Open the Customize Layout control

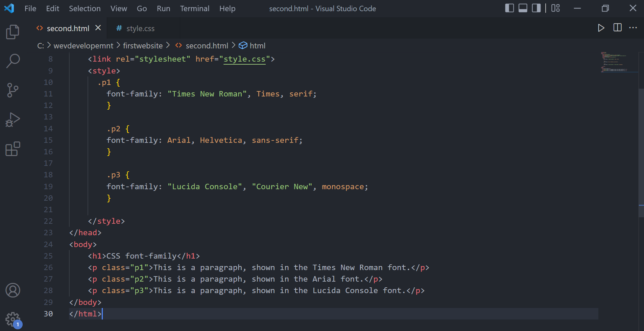(x=555, y=8)
